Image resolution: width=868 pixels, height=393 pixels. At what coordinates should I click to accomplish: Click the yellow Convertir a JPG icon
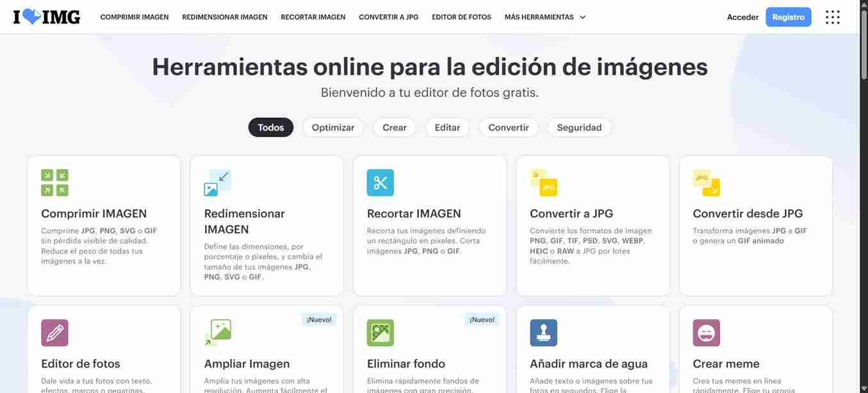[x=543, y=183]
